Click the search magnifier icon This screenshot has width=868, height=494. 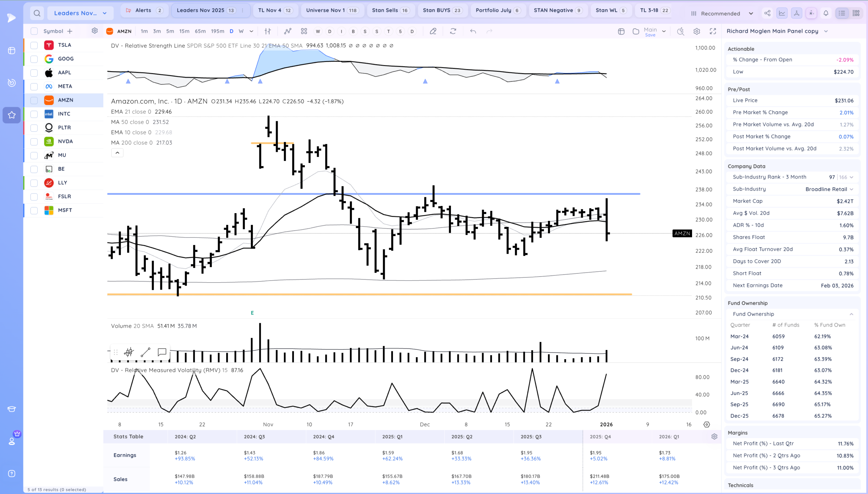pyautogui.click(x=37, y=13)
